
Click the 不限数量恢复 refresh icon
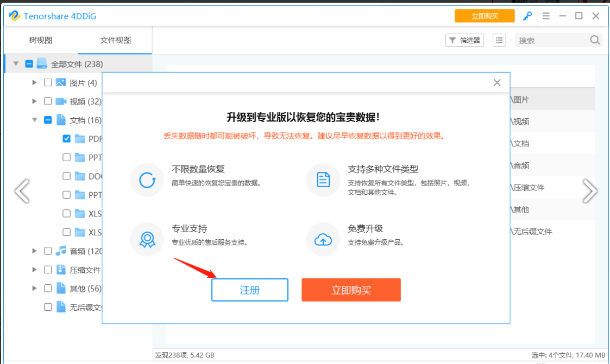[x=147, y=180]
